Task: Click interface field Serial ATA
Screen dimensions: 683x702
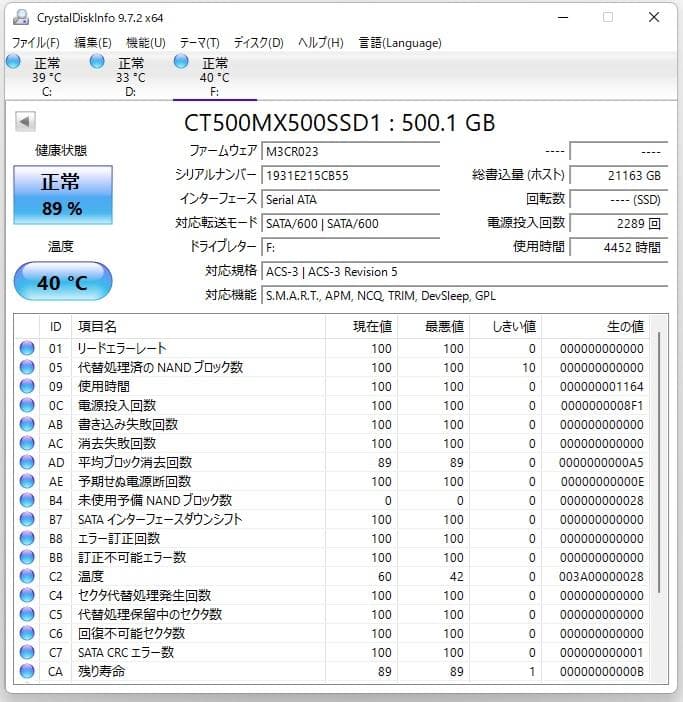Action: (x=351, y=199)
